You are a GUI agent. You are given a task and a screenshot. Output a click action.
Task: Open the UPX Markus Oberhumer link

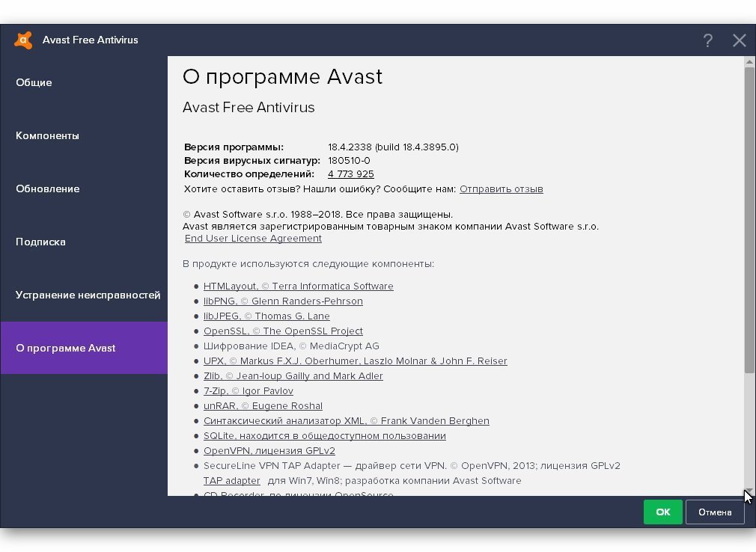tap(356, 361)
